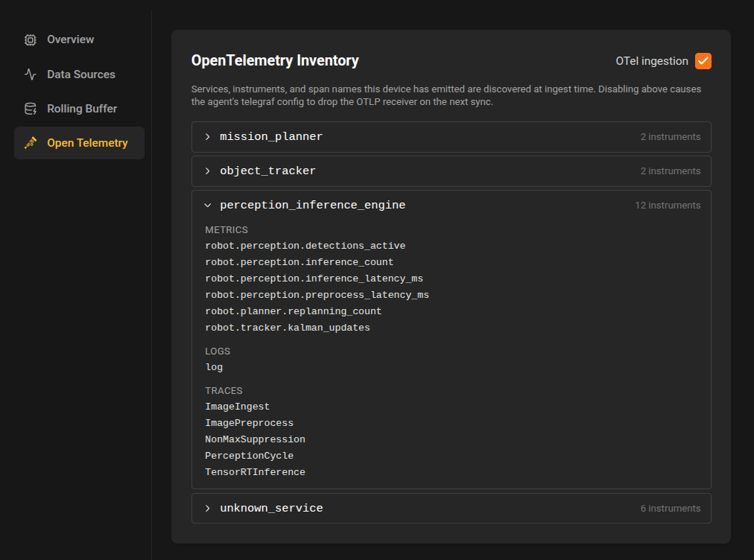Screen dimensions: 754x560
Task: Select robot.perception.inference_latency_ms metric
Action: [x=314, y=279]
